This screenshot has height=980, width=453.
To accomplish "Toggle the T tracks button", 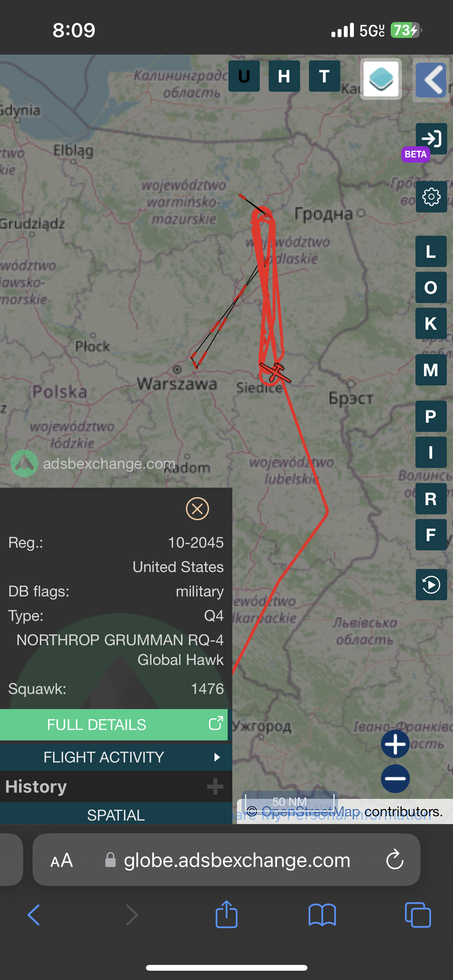I will tap(324, 76).
